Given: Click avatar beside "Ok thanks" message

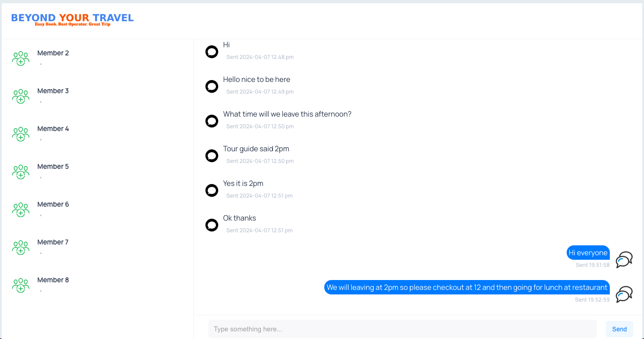Looking at the screenshot, I should coord(212,225).
